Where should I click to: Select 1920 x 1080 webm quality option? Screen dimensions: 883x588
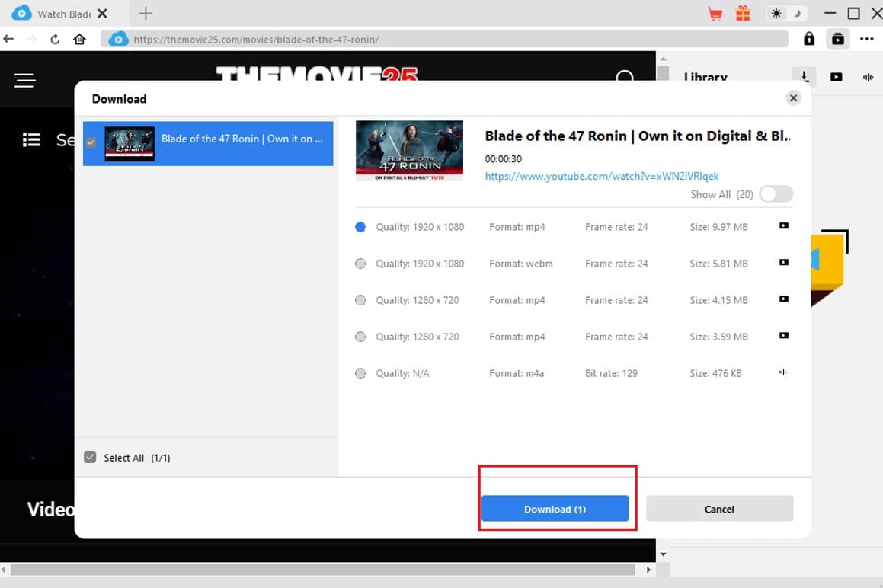coord(360,264)
